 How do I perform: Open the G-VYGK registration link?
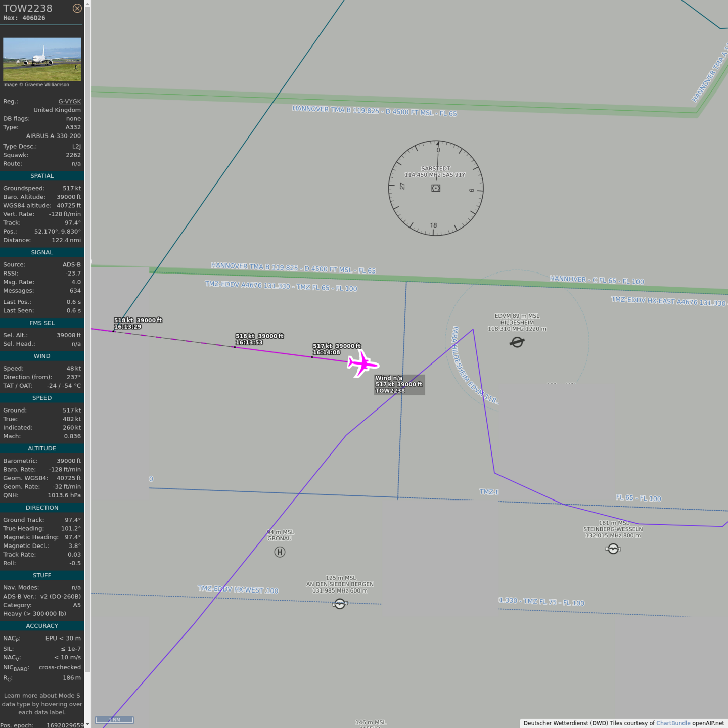69,101
